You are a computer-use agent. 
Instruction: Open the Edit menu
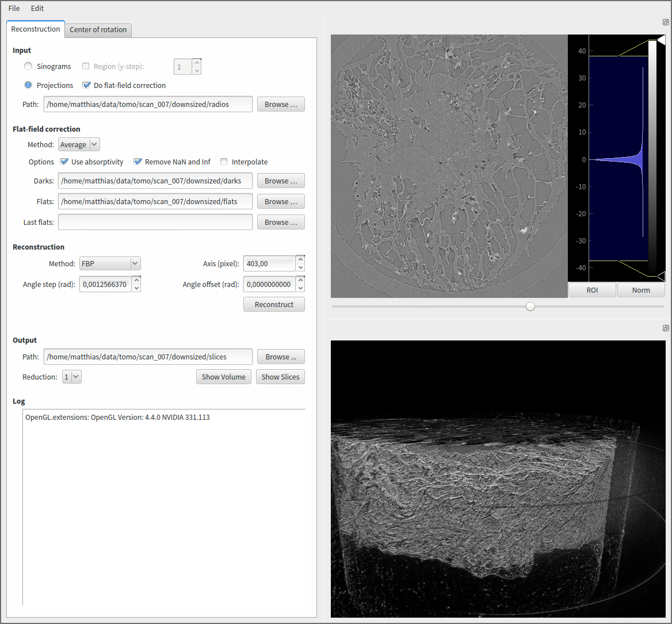pos(37,9)
